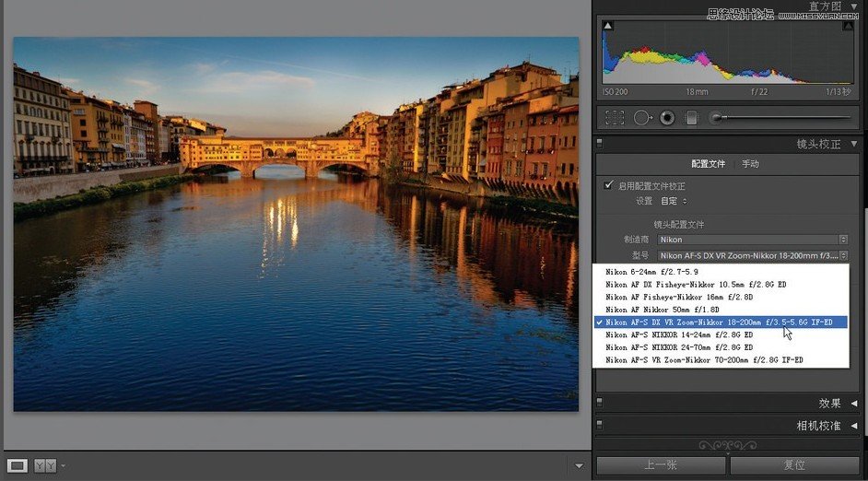Select the red eye correction tool
The height and width of the screenshot is (481, 868).
pyautogui.click(x=667, y=117)
